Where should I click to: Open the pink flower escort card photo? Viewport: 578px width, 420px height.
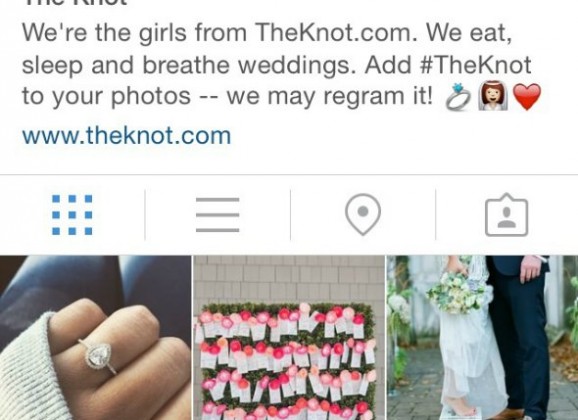click(x=289, y=337)
